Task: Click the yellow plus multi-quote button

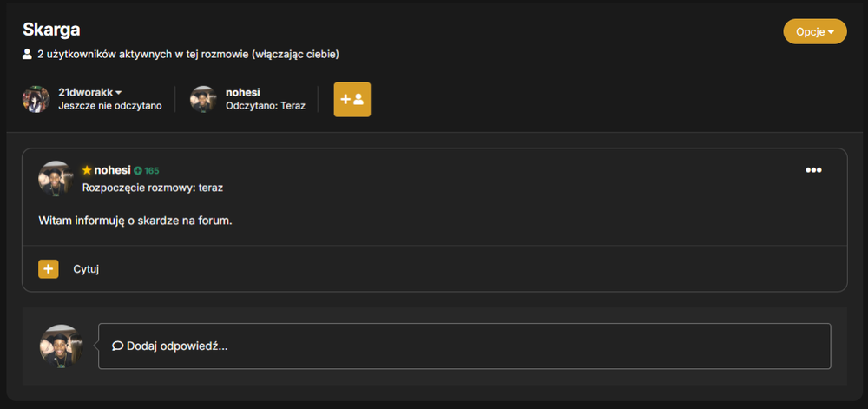Action: pos(48,269)
